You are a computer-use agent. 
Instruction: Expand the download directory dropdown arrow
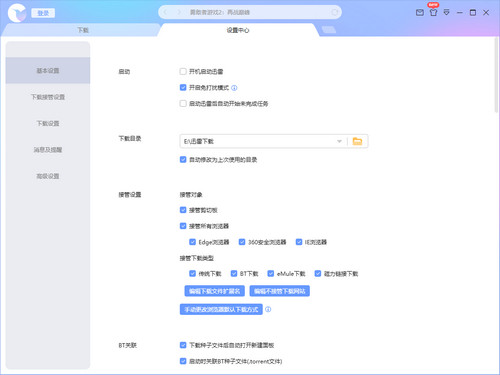click(339, 141)
